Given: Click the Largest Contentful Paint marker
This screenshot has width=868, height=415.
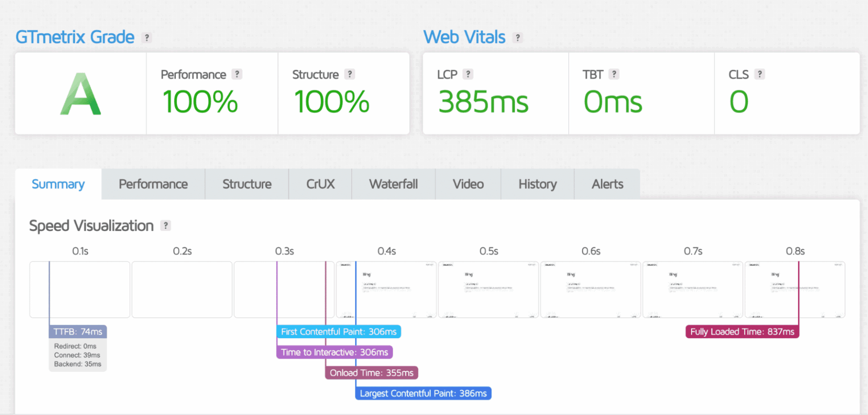Looking at the screenshot, I should tap(423, 393).
